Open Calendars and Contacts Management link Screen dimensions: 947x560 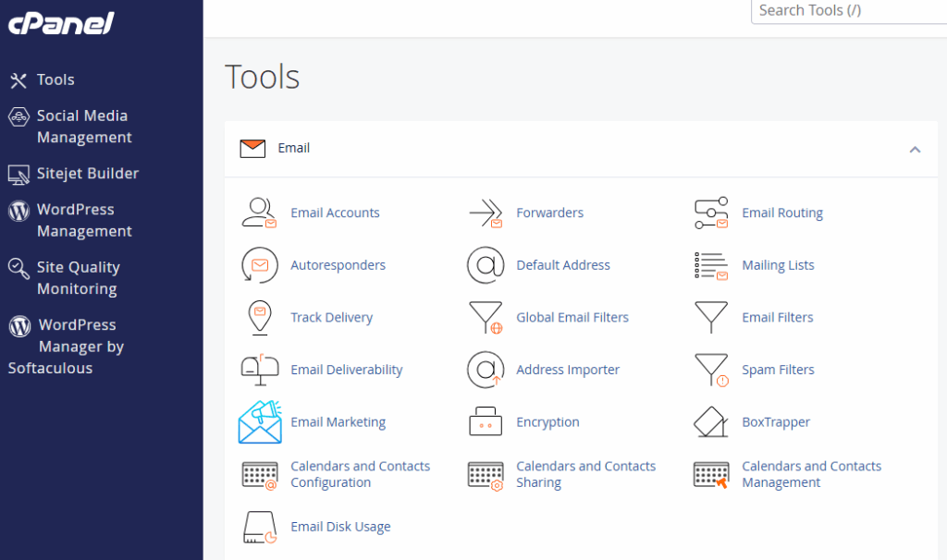tap(811, 474)
